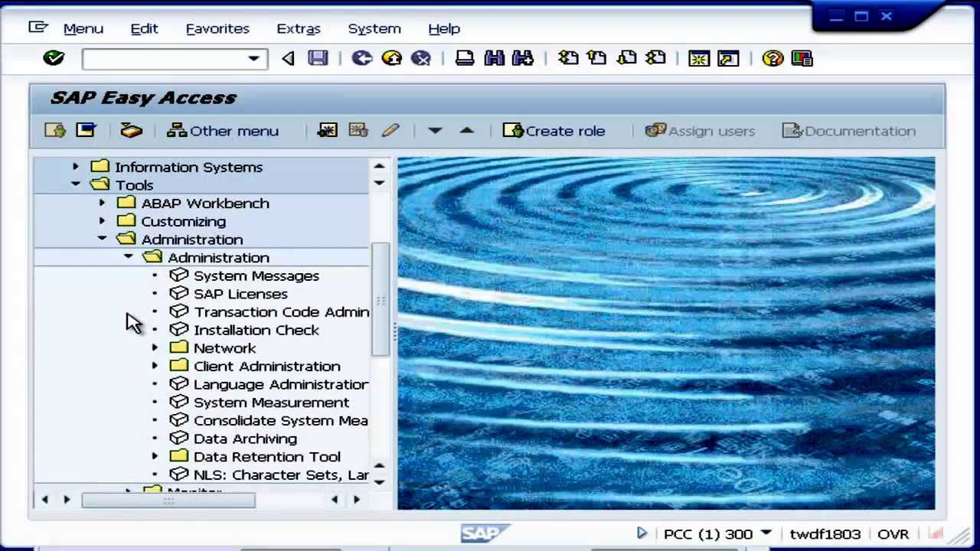
Task: Click the SAP Business Workplace icon
Action: 131,131
